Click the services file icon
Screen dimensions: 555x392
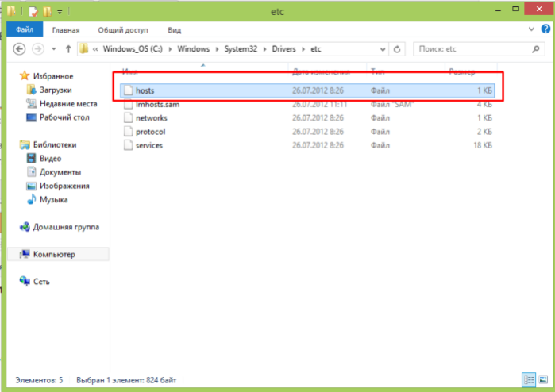click(128, 145)
